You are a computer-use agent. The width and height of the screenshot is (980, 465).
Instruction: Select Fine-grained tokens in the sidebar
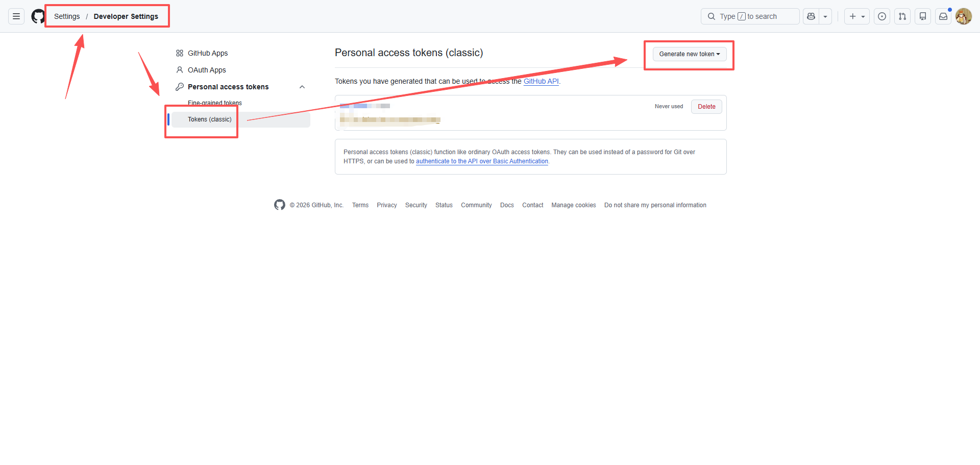pyautogui.click(x=215, y=103)
